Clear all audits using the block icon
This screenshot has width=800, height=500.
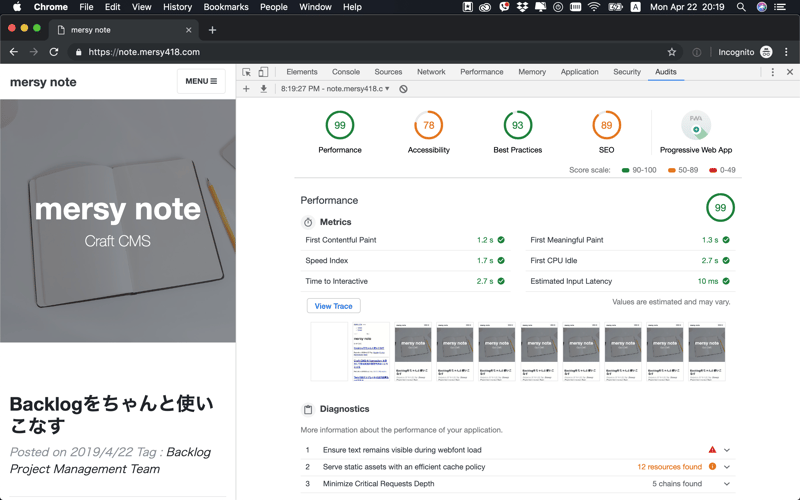[x=403, y=89]
